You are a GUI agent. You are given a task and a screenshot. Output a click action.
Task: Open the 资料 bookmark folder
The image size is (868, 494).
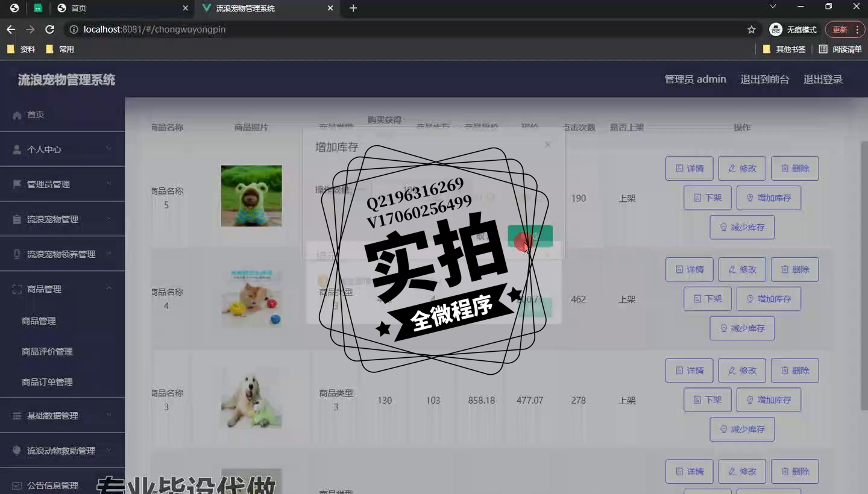pyautogui.click(x=22, y=49)
